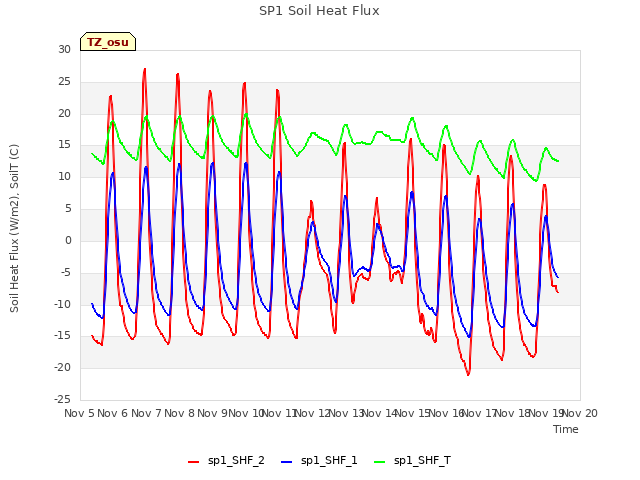Click the Nov 12 x-axis tick label

[313, 413]
